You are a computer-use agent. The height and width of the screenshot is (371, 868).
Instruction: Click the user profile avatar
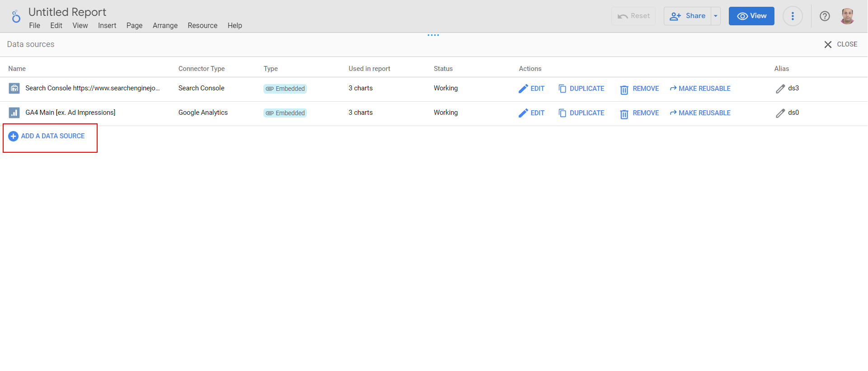[x=847, y=16]
